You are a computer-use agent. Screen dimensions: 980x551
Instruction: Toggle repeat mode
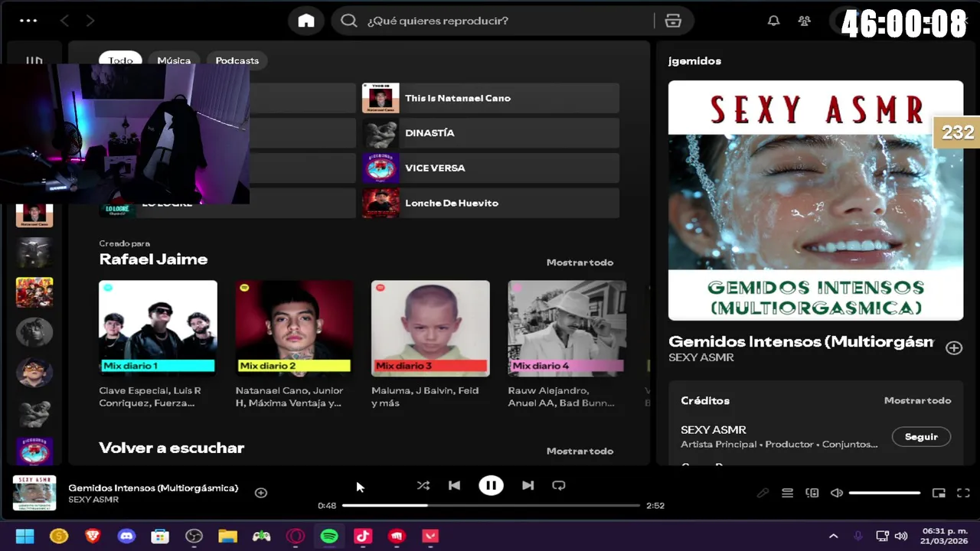[x=559, y=485]
